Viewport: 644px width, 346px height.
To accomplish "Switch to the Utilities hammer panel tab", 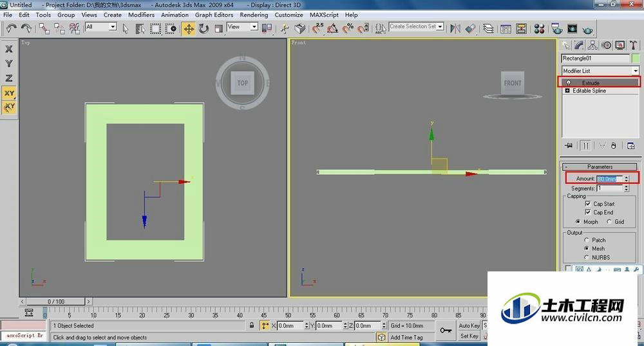I will (633, 45).
